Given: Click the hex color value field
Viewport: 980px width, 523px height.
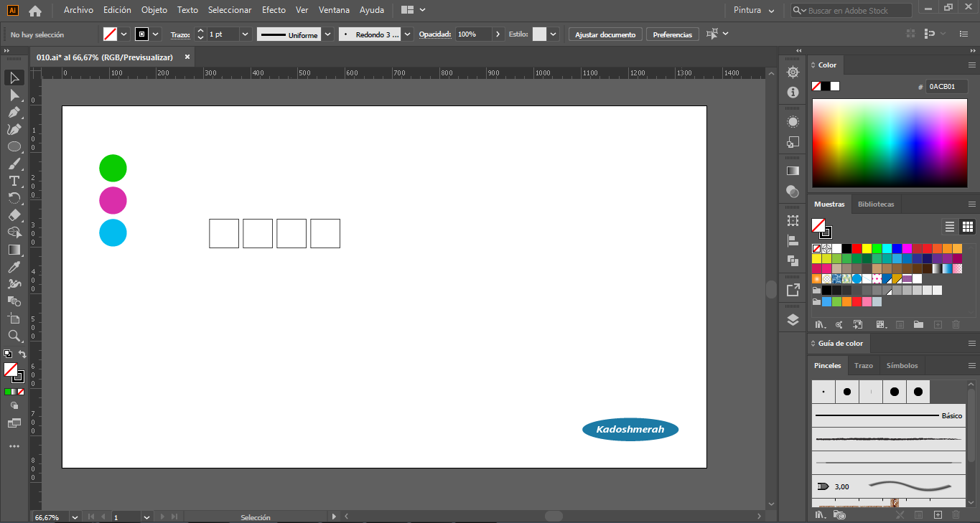Looking at the screenshot, I should tap(946, 86).
